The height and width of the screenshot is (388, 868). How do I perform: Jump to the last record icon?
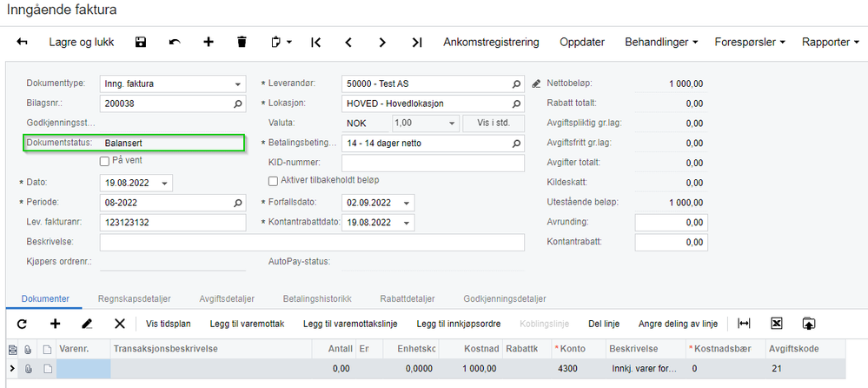(x=417, y=42)
